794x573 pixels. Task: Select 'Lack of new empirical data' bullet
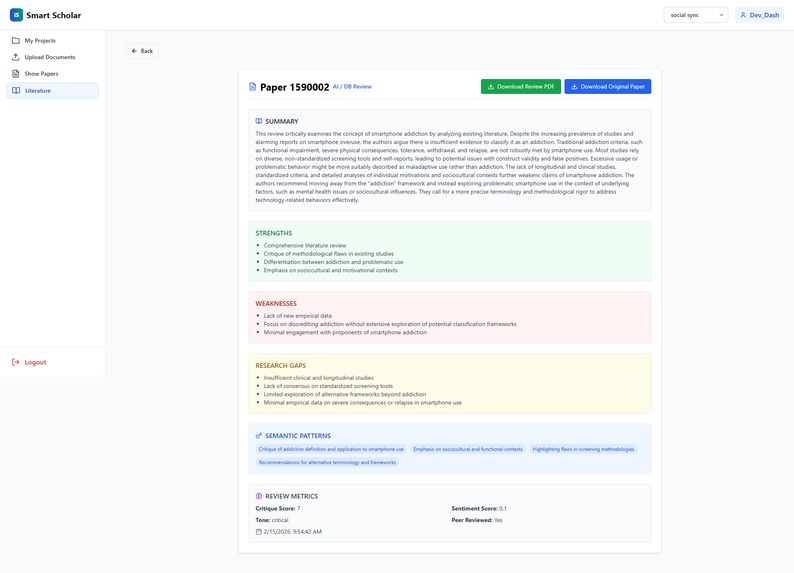pyautogui.click(x=298, y=316)
